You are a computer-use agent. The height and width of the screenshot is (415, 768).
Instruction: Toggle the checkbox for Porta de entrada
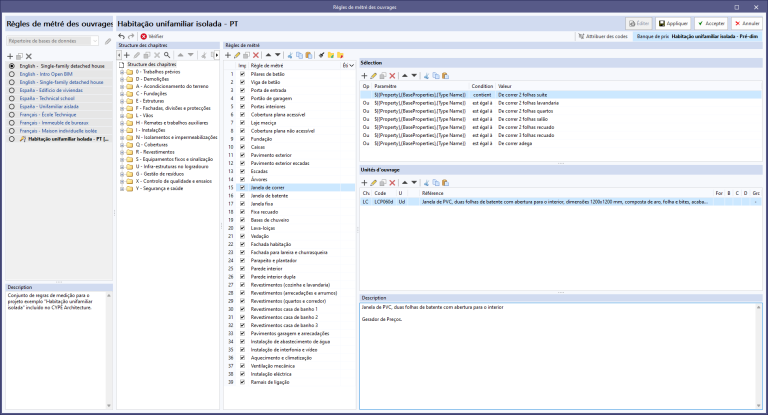point(242,90)
